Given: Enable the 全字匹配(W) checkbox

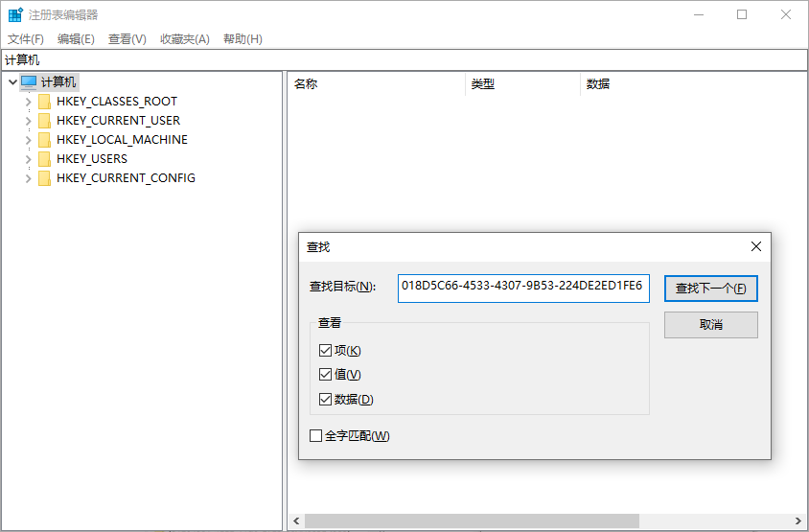Looking at the screenshot, I should pos(315,435).
